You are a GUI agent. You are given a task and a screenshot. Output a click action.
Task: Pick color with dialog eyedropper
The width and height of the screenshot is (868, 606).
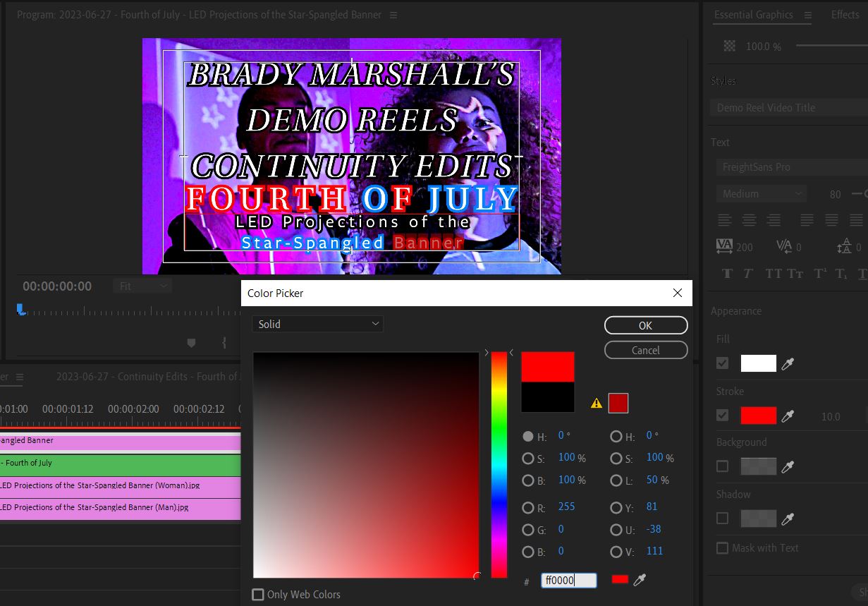(x=640, y=580)
